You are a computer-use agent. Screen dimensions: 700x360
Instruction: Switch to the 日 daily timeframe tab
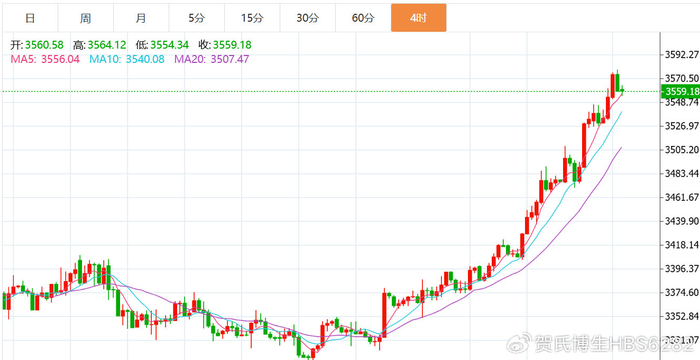[x=30, y=18]
